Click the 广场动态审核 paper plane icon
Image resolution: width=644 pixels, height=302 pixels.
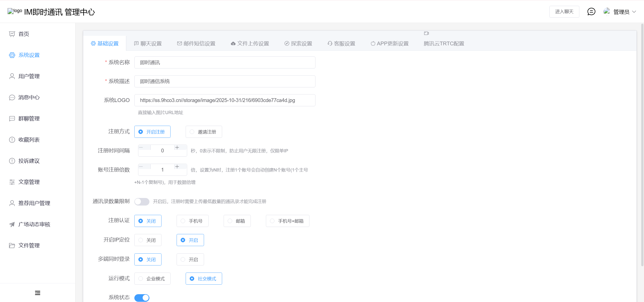point(12,224)
